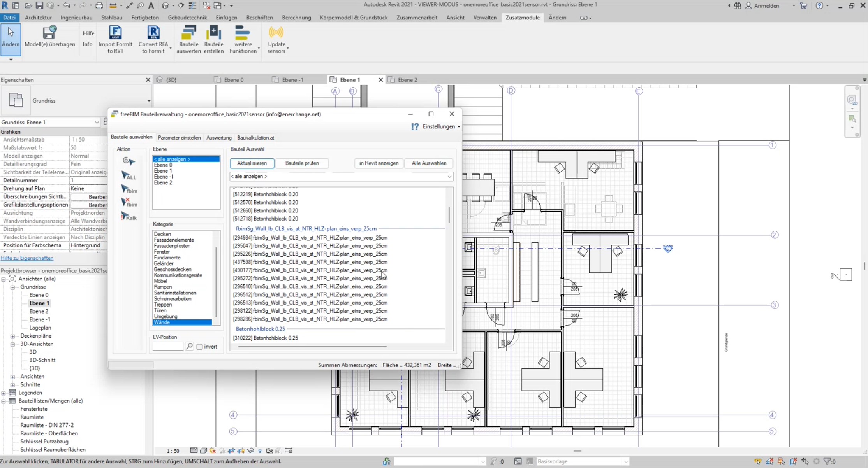This screenshot has height=468, width=868.
Task: Expand the 'Deckenpläne' tree node
Action: point(12,336)
